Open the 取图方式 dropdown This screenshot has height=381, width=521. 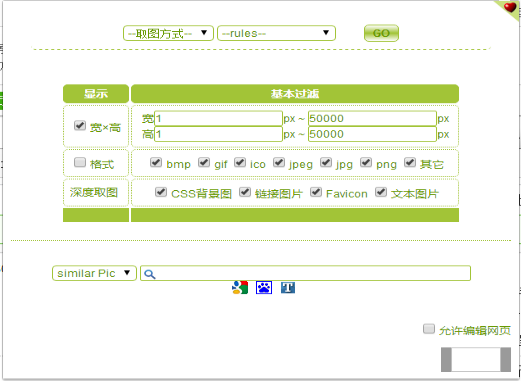click(x=168, y=33)
